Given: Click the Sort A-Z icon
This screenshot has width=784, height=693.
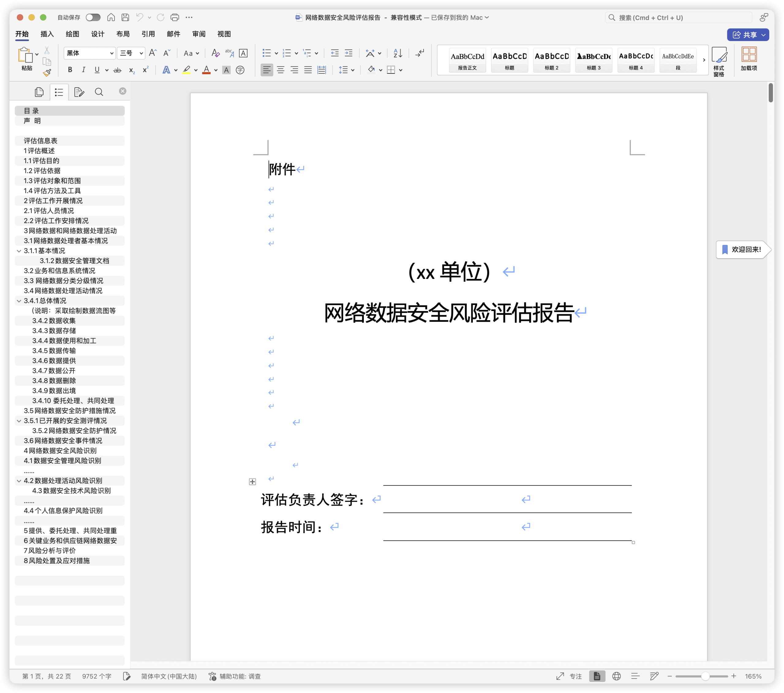Looking at the screenshot, I should [398, 53].
